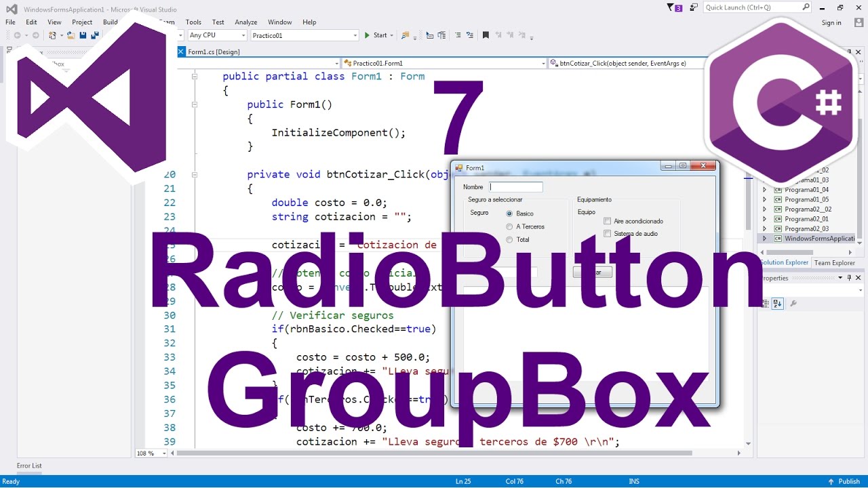This screenshot has height=488, width=868.
Task: Select the A Terceros radio button
Action: pyautogui.click(x=509, y=226)
